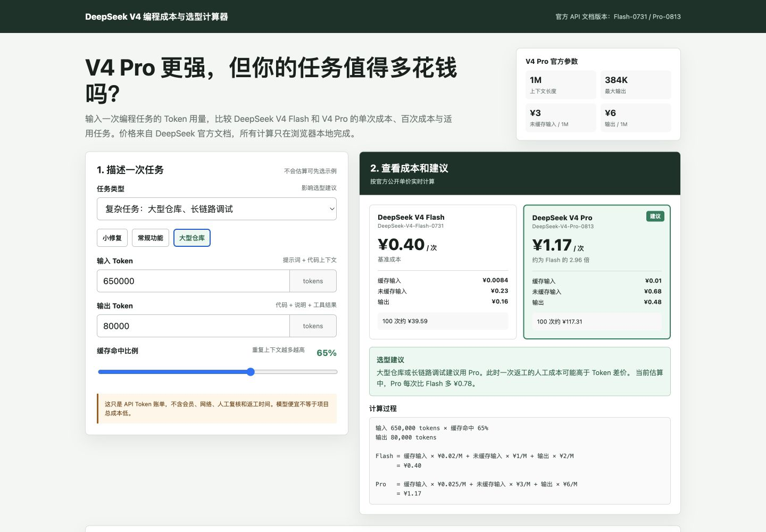Click the Flash formula line in calculation box
766x532 pixels.
coord(474,456)
